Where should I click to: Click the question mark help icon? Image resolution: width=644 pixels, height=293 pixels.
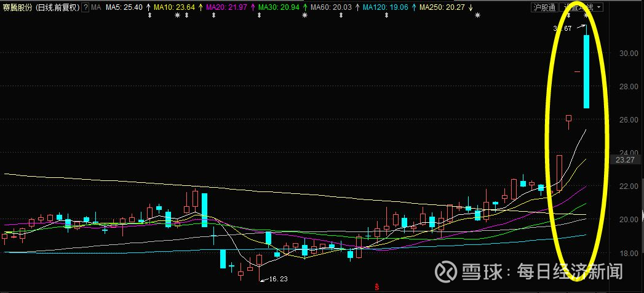[x=85, y=7]
